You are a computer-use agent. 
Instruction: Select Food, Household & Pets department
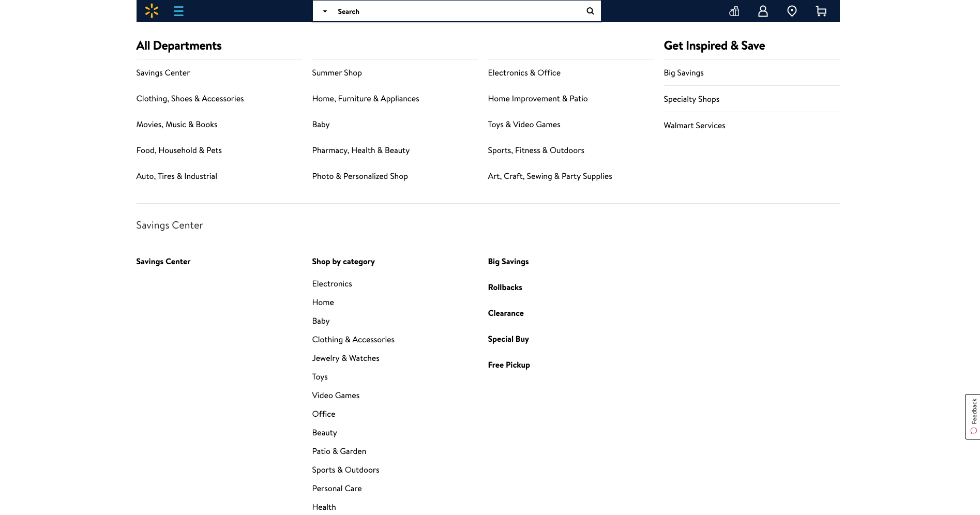coord(179,150)
